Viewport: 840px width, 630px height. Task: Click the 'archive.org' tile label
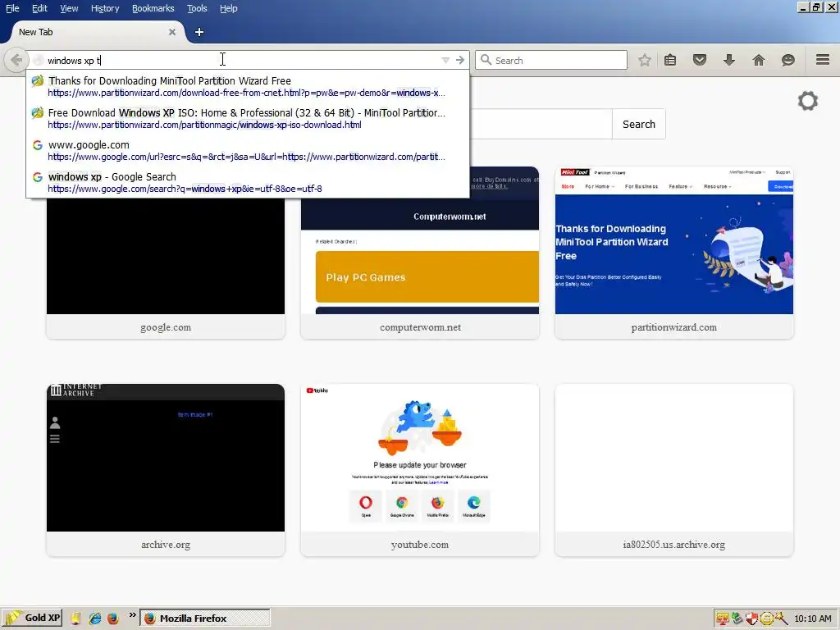(166, 545)
